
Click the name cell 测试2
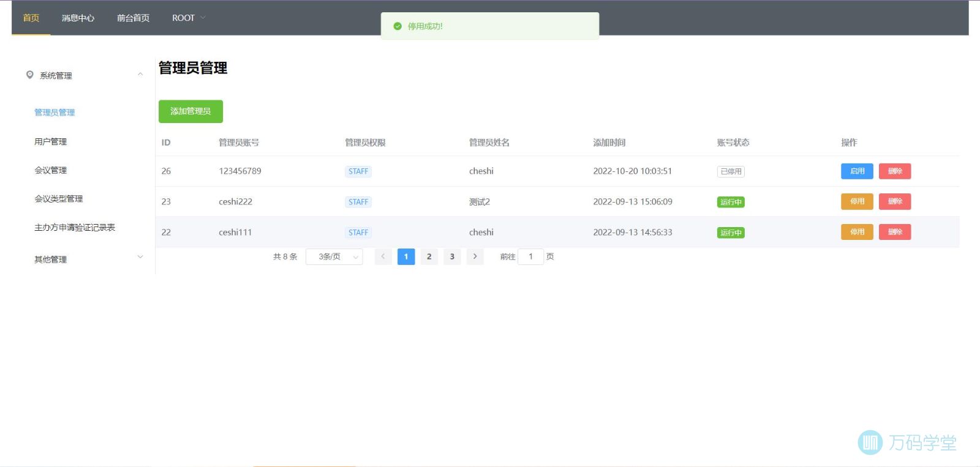coord(480,202)
